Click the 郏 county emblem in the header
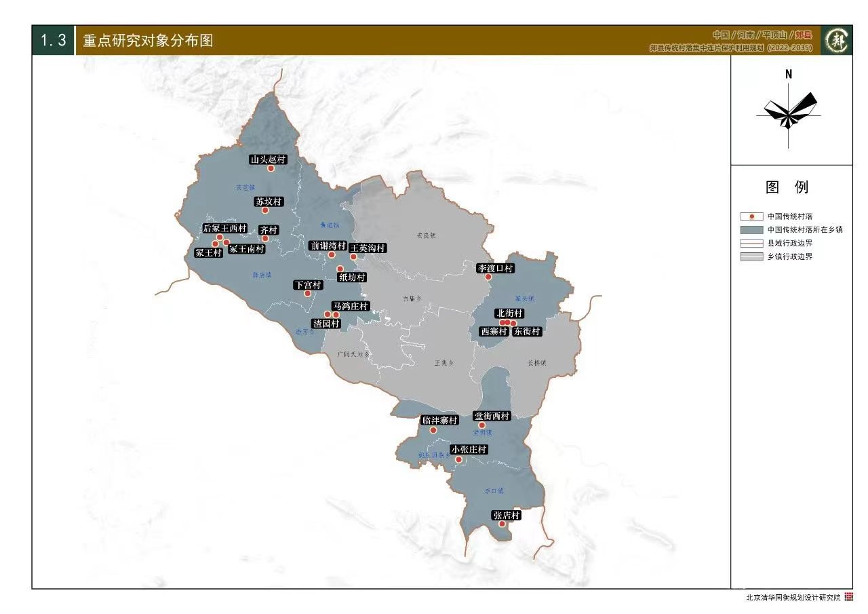The width and height of the screenshot is (868, 614). [835, 41]
